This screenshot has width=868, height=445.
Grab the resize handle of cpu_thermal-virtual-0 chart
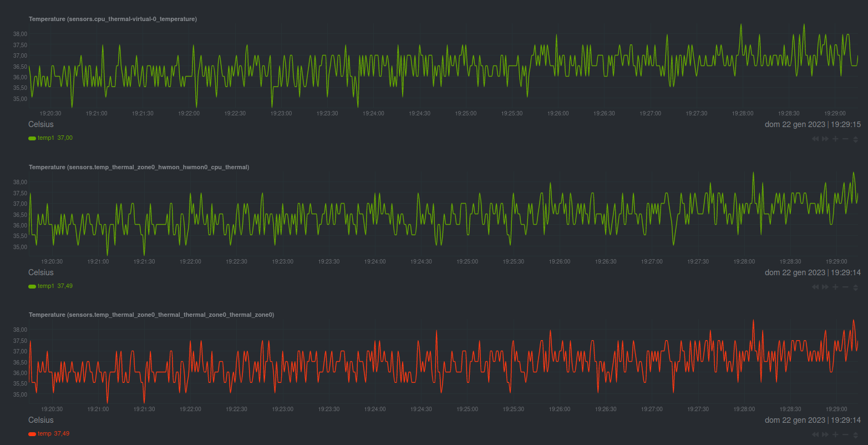(x=856, y=139)
